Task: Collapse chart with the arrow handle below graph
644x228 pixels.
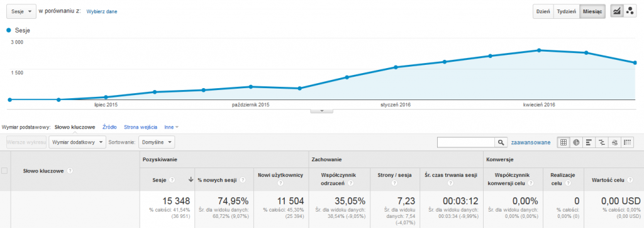Action: 322,110
